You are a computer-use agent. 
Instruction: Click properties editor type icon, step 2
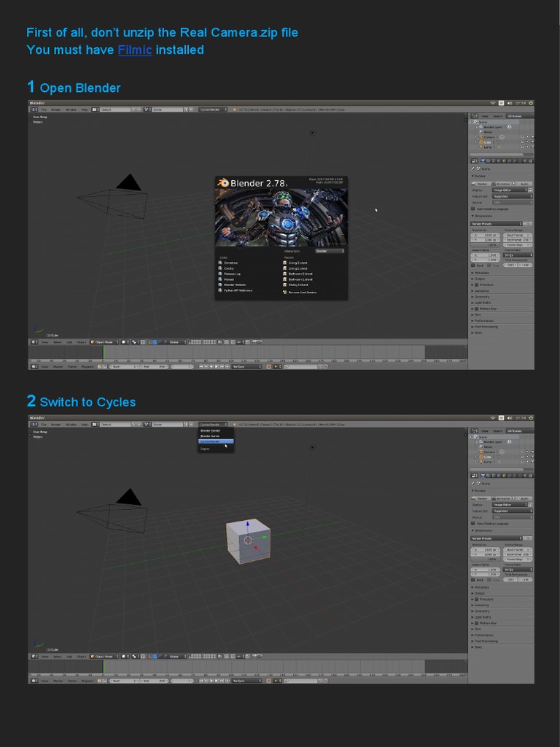pyautogui.click(x=474, y=476)
